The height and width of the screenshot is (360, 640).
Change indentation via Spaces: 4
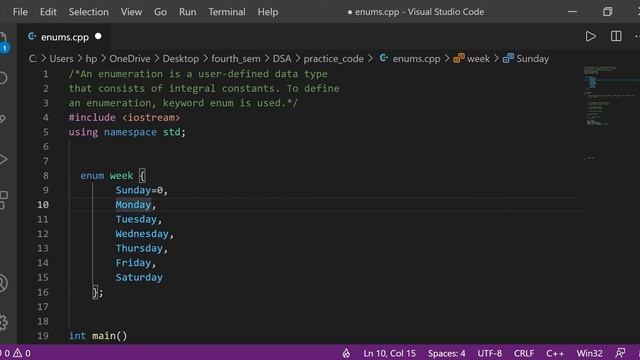tap(446, 353)
